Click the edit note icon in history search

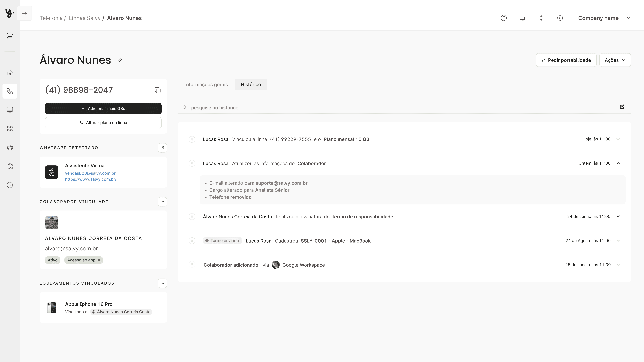(622, 107)
